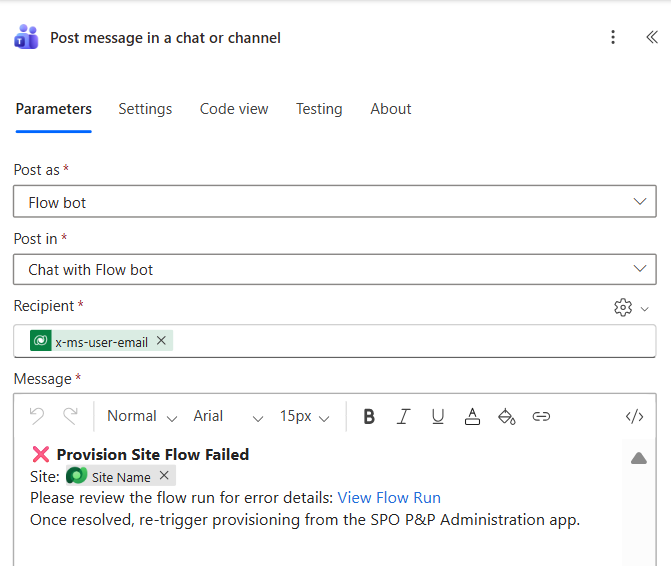Toggle underline formatting

tap(438, 416)
